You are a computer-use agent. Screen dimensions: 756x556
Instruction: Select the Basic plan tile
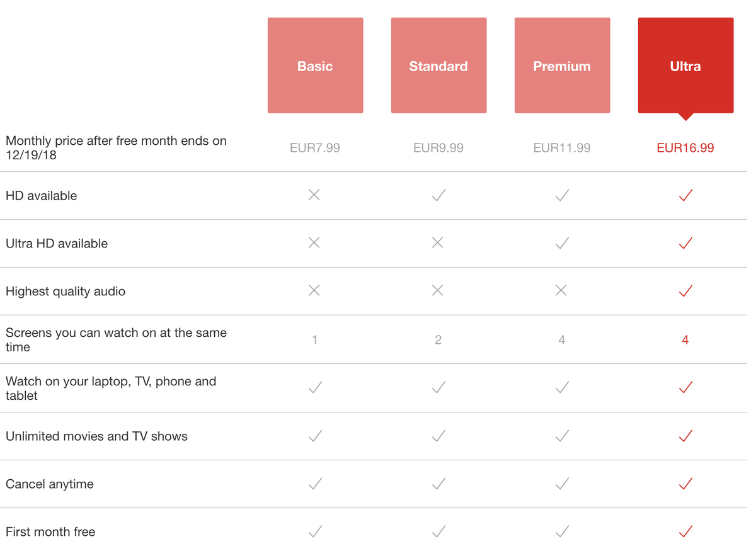[315, 65]
